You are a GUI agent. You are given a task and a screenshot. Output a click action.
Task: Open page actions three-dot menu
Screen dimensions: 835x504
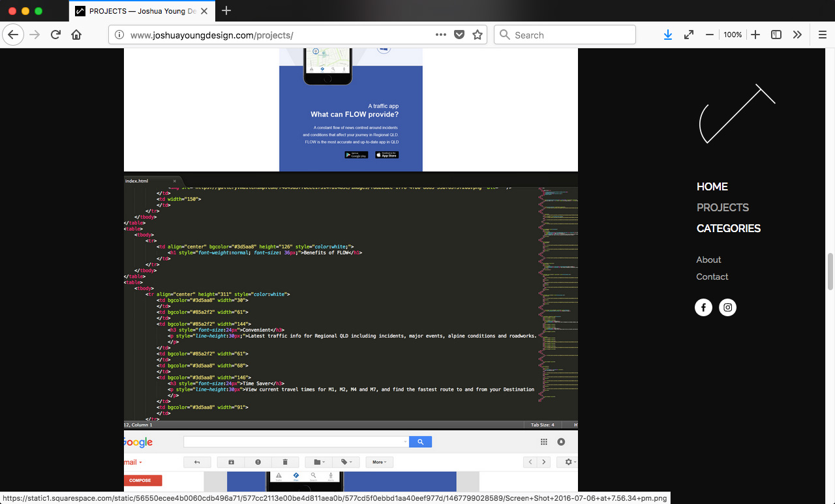pos(441,35)
